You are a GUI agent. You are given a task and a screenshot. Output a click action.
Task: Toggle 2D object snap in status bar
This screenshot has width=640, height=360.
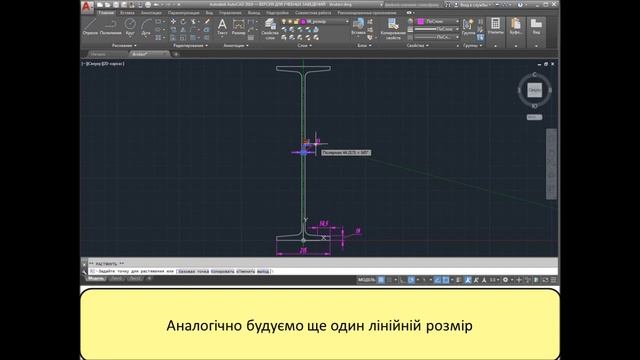point(446,280)
